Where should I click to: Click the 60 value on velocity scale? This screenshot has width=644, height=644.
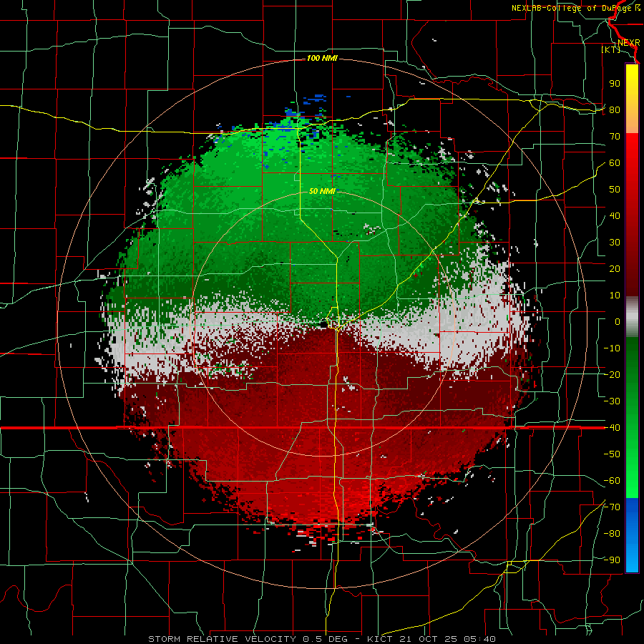[615, 163]
